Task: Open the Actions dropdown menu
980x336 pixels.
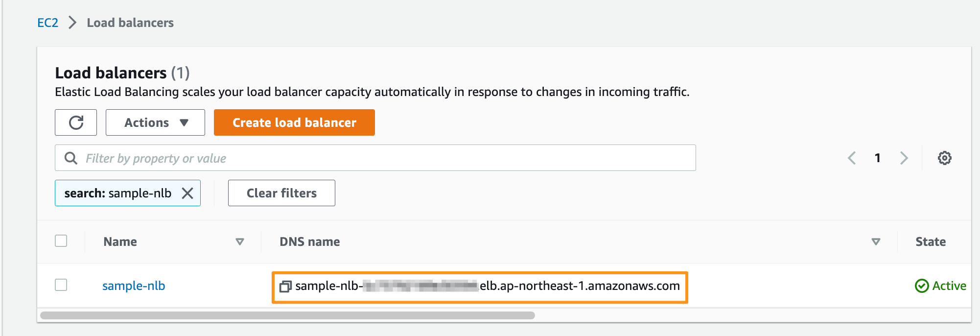Action: (x=155, y=122)
